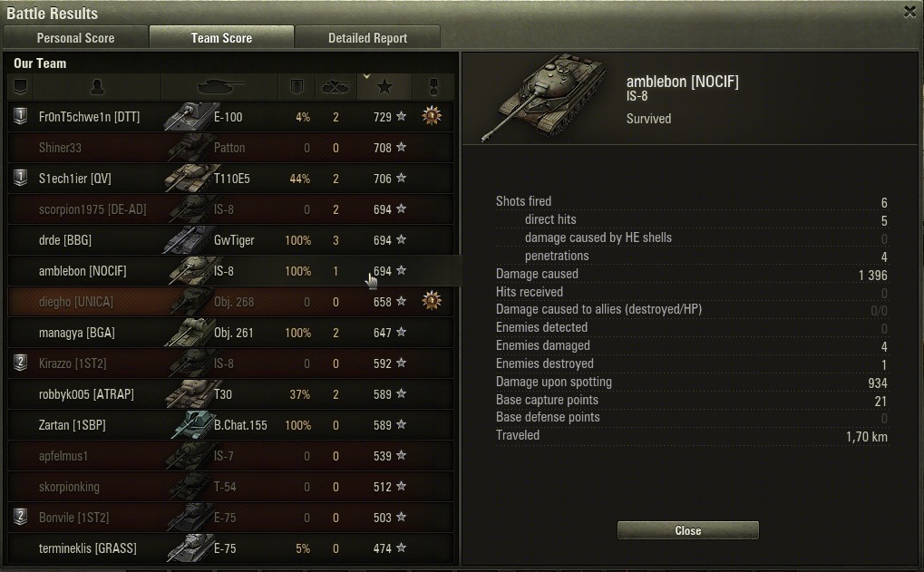924x572 pixels.
Task: Select managya [BGA] Obj. 261 row
Action: pyautogui.click(x=231, y=333)
